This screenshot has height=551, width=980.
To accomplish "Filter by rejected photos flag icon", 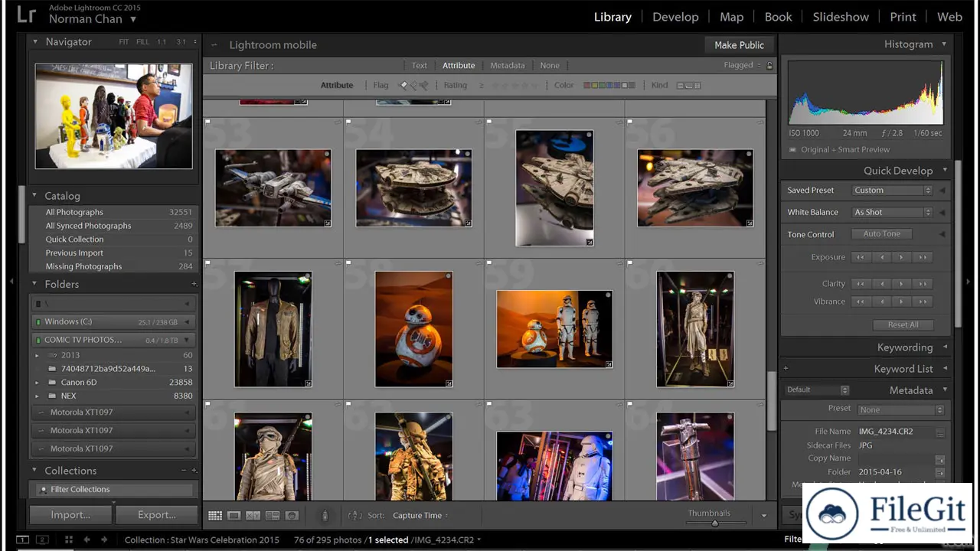I will [424, 85].
